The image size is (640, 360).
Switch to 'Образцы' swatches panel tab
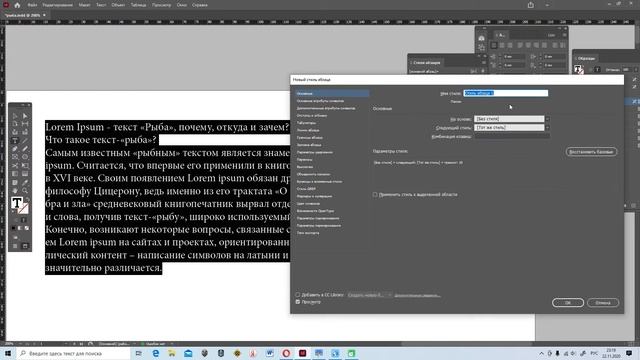click(x=587, y=58)
